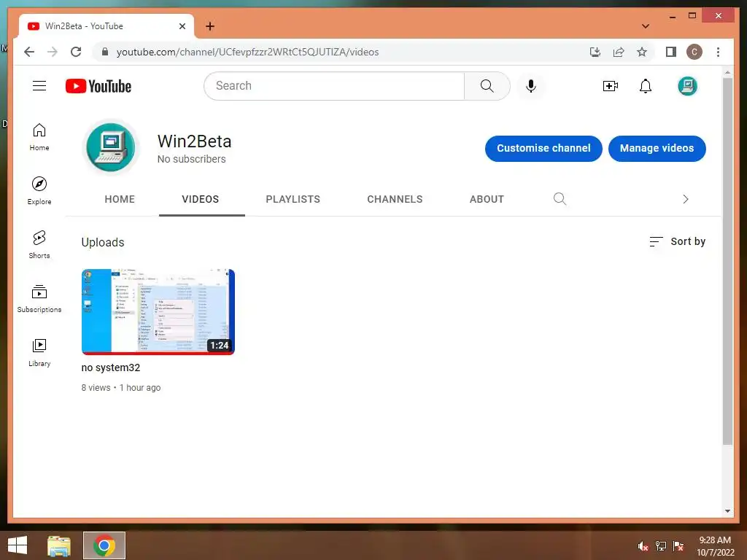Open Shorts in sidebar
Image resolution: width=747 pixels, height=560 pixels.
39,245
